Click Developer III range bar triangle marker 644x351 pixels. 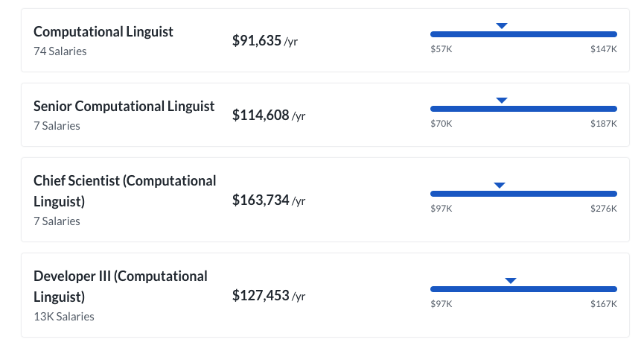pos(511,281)
